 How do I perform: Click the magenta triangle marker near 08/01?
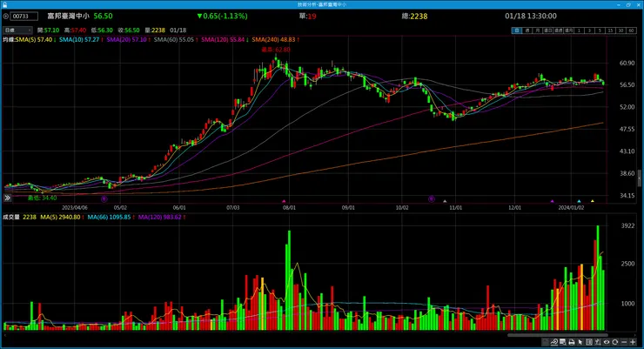[284, 201]
